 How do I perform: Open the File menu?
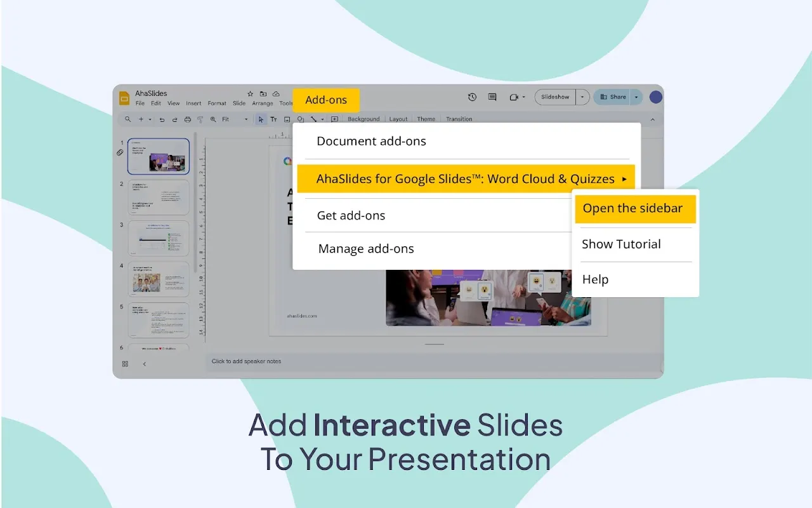coord(140,103)
